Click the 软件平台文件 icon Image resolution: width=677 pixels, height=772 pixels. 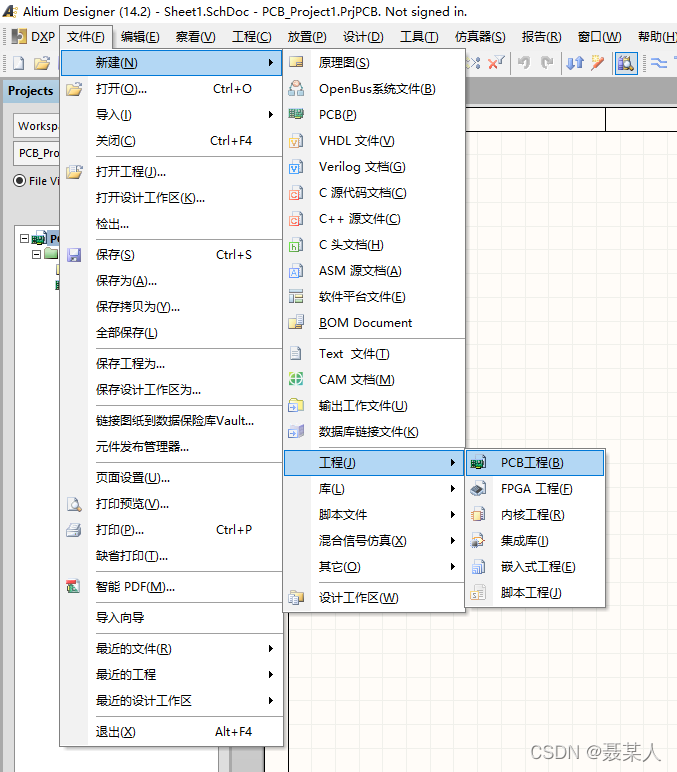[x=296, y=296]
